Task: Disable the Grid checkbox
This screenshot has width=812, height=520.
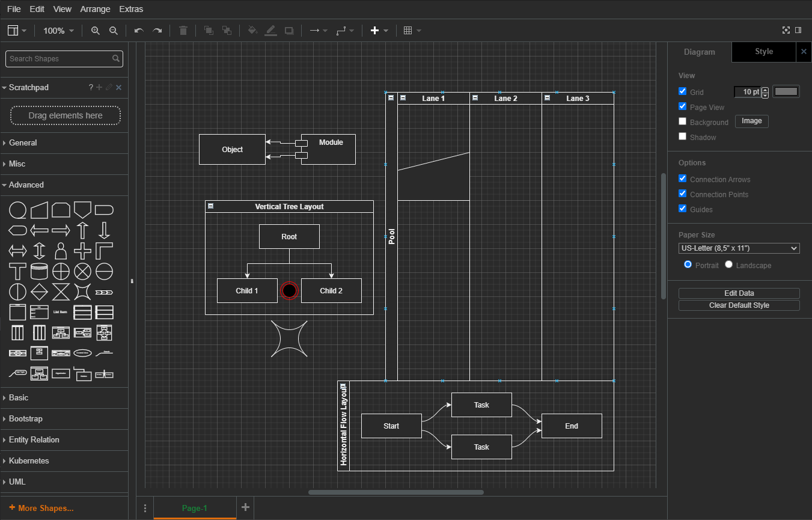Action: click(682, 91)
